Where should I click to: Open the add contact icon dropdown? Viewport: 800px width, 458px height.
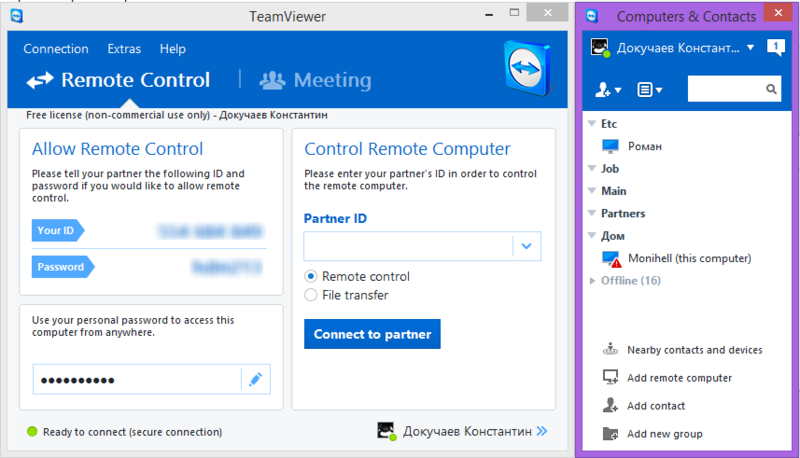click(x=608, y=90)
